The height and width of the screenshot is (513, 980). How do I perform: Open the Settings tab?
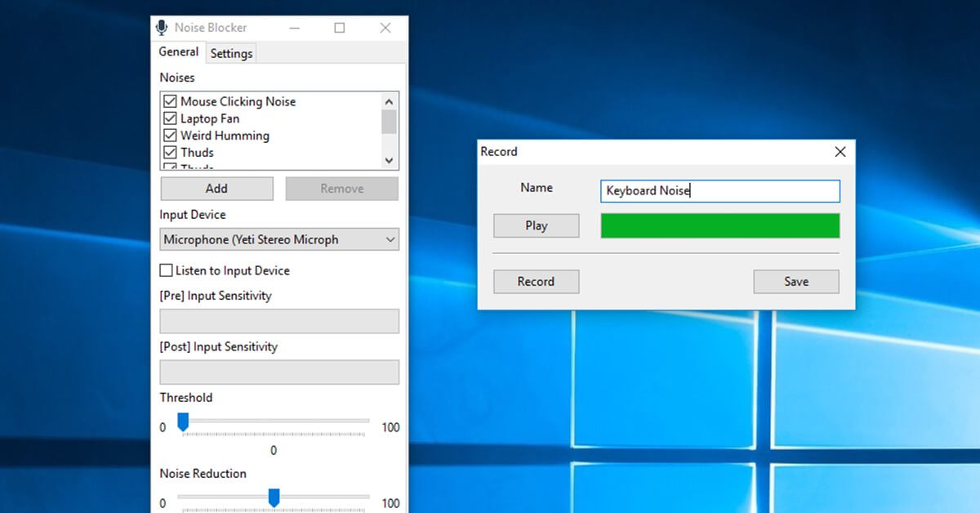(x=231, y=54)
